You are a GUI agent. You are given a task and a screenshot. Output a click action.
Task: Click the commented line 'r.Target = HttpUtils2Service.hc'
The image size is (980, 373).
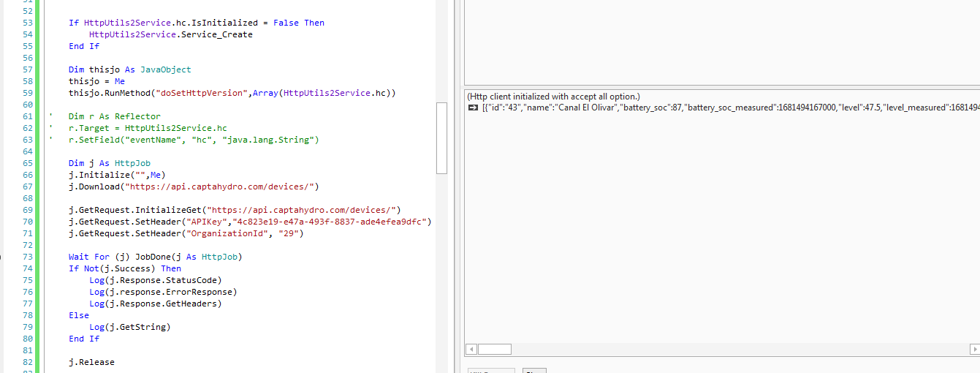click(x=148, y=128)
